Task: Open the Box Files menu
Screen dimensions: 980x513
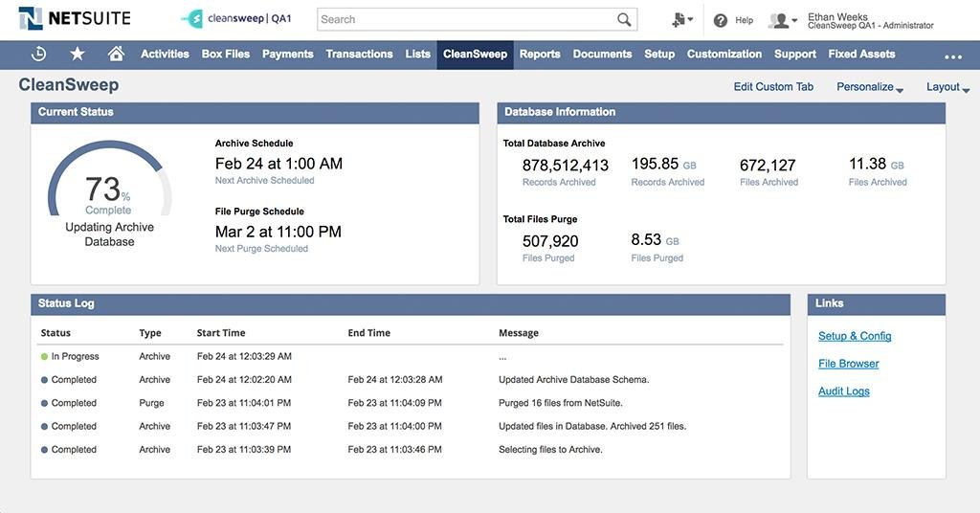Action: (x=226, y=55)
